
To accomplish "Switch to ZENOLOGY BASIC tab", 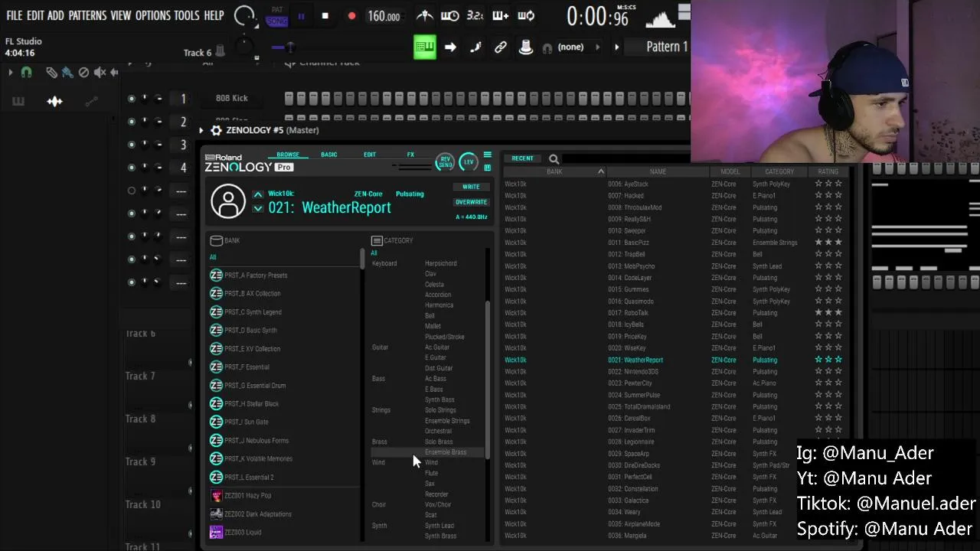I will 328,155.
